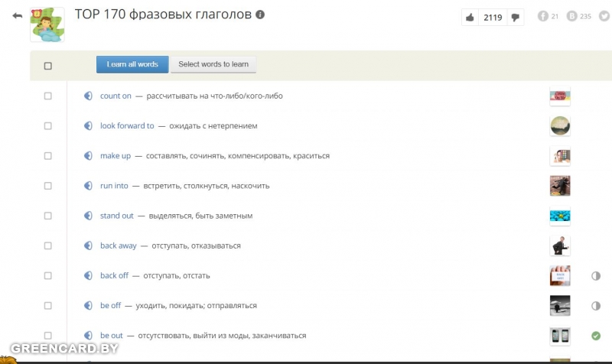Check the box for 'count on'
The width and height of the screenshot is (612, 364).
click(47, 96)
